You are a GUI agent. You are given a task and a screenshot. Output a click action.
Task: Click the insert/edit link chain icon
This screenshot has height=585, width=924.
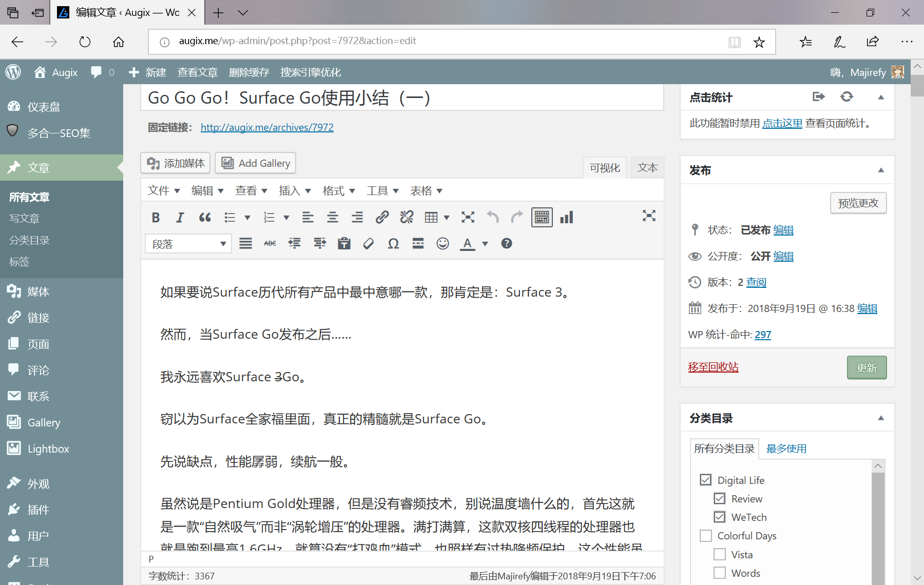[x=382, y=218]
